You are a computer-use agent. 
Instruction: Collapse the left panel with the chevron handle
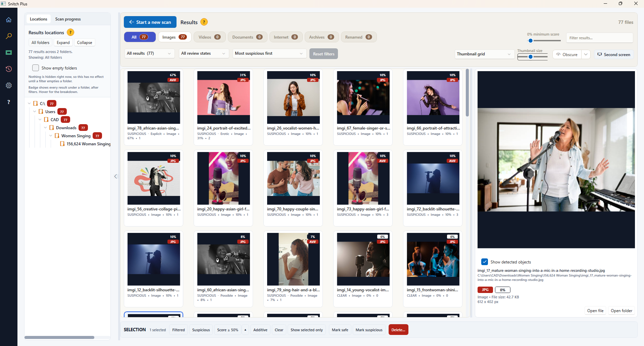[115, 176]
